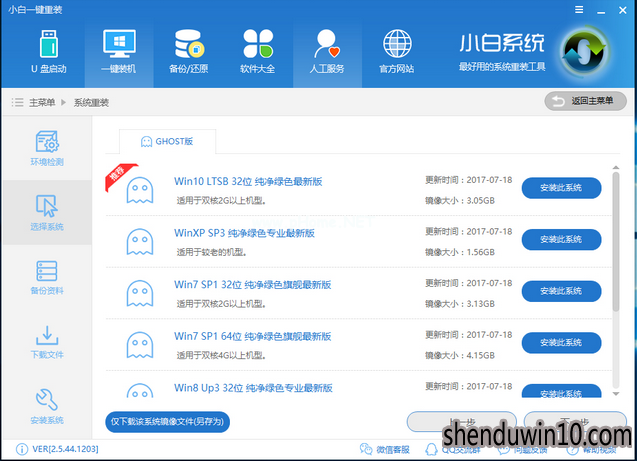This screenshot has height=461, width=637.
Task: Open the 软件大全 software collection
Action: coord(258,52)
